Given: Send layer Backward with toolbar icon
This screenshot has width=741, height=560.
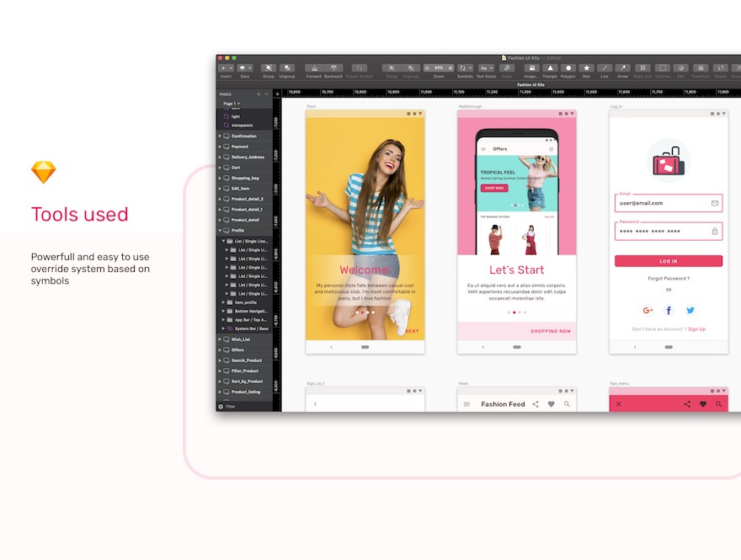Looking at the screenshot, I should tap(333, 68).
